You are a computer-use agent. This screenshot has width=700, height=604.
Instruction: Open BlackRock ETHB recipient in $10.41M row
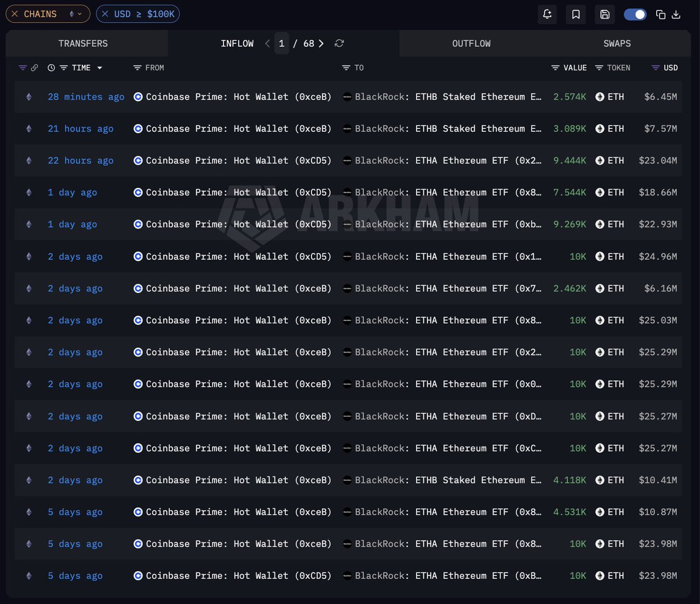[x=448, y=480]
